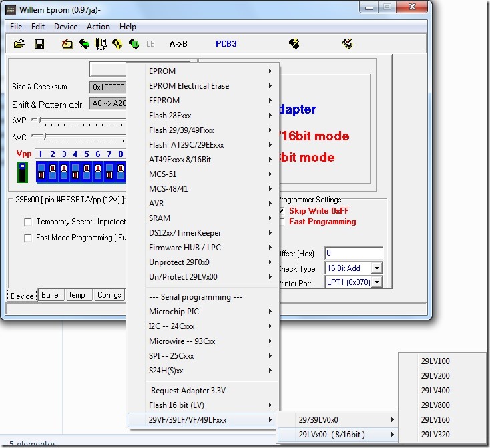Open Un/Protect 29LVx00 submenu

tap(203, 277)
